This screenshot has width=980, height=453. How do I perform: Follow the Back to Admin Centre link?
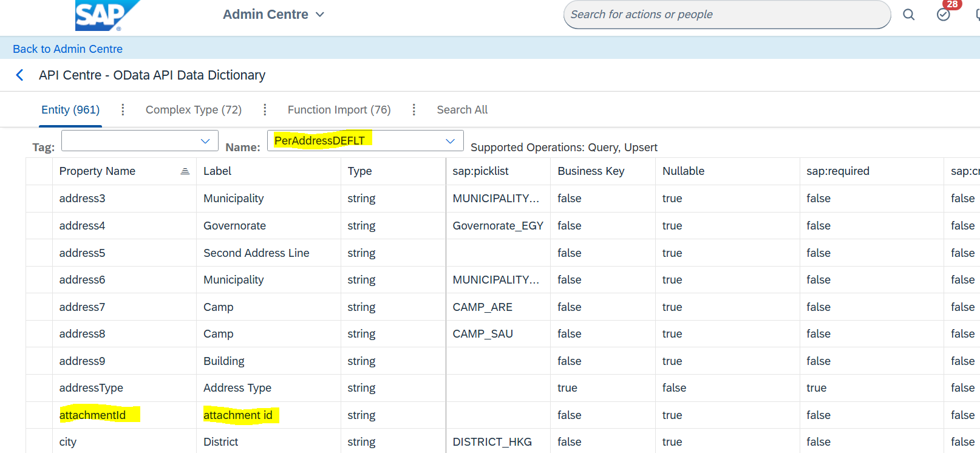click(67, 49)
